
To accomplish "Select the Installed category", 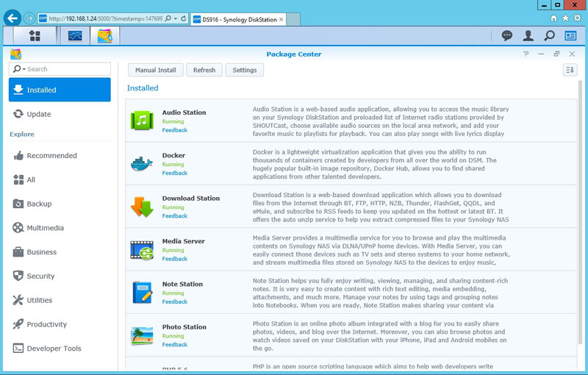I will (x=60, y=90).
